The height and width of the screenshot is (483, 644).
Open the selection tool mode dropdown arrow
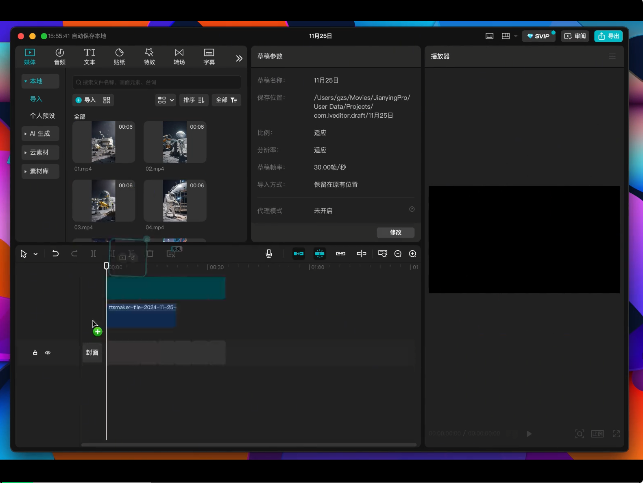[x=36, y=254]
